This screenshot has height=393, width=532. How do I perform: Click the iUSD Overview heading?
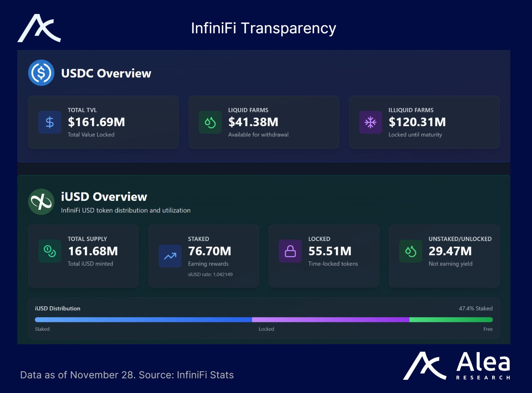(104, 196)
